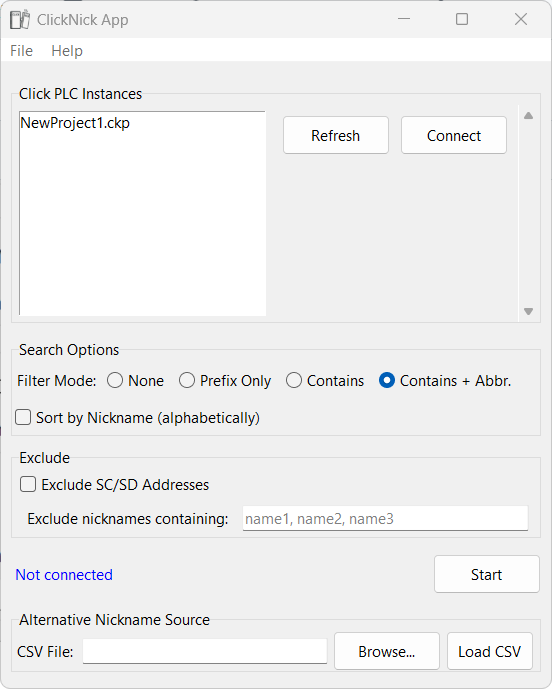Click the Start button
This screenshot has height=689, width=552.
[487, 574]
